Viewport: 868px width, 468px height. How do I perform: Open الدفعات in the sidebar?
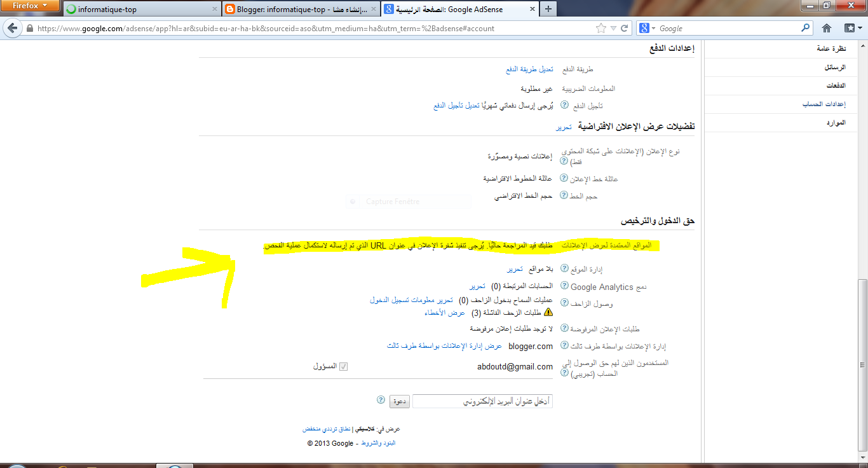[836, 85]
